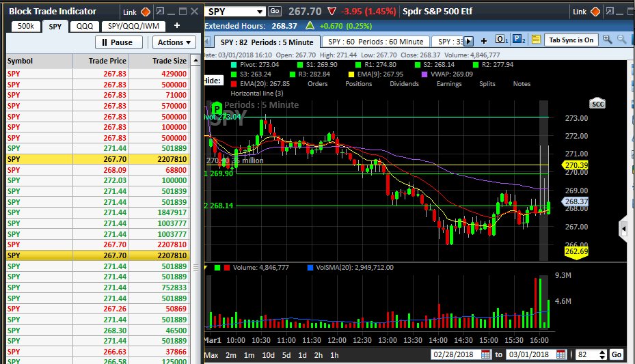Image resolution: width=635 pixels, height=364 pixels.
Task: Click the Link orange diamond in Block Trade Indicator
Action: 146,12
